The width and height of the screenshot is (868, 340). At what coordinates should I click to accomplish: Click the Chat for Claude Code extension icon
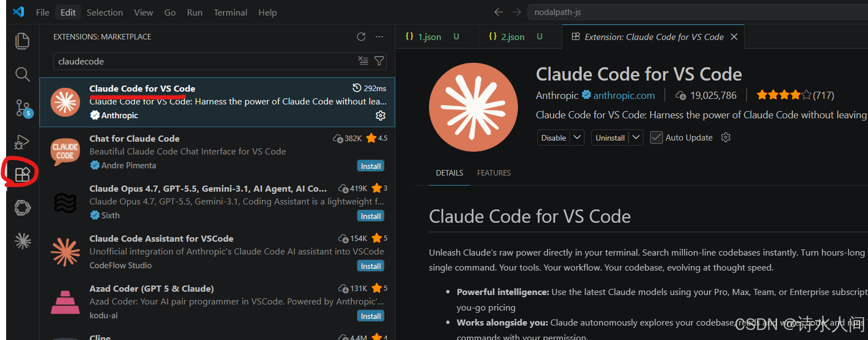coord(65,152)
